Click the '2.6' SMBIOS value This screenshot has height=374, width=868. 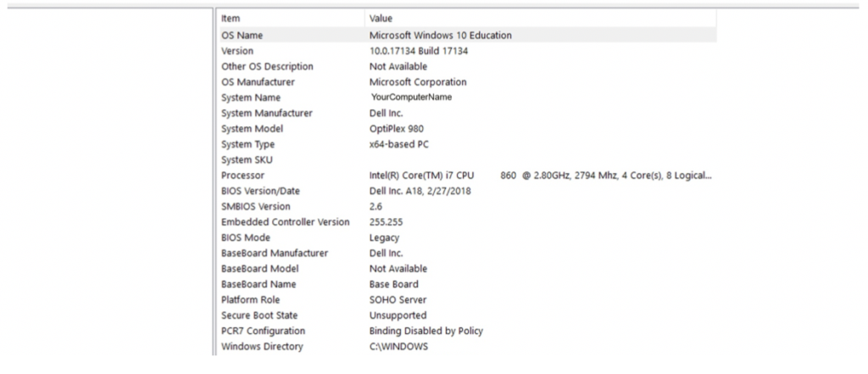[x=376, y=206]
